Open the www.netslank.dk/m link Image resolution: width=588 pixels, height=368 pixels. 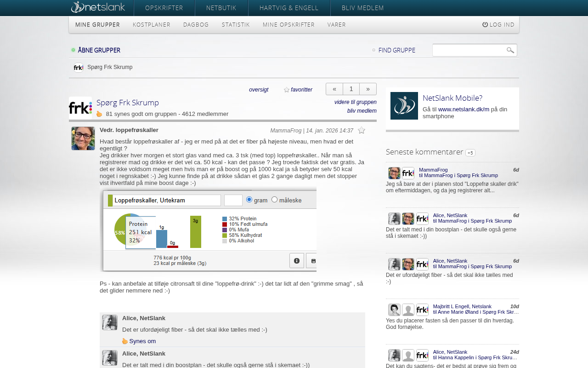464,109
